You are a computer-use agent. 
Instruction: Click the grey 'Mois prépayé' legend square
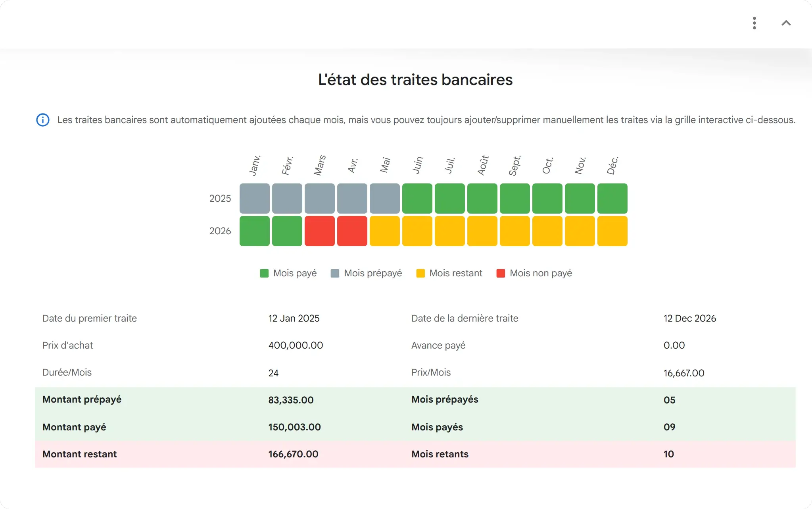334,273
